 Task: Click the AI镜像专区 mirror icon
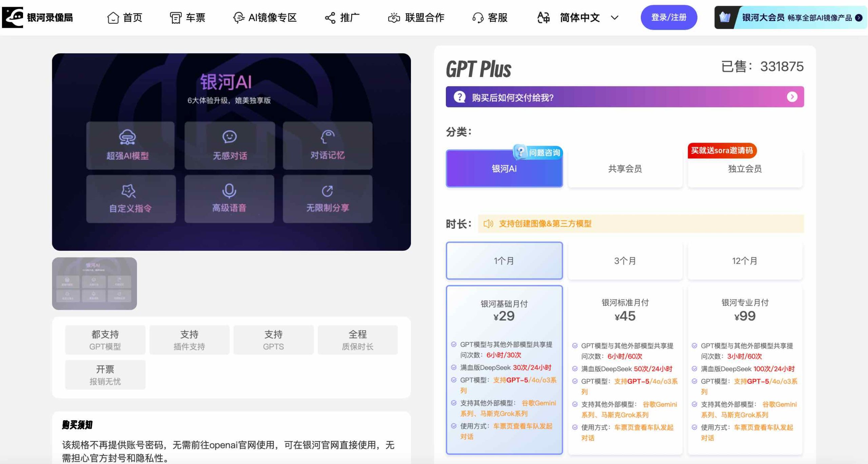[239, 18]
